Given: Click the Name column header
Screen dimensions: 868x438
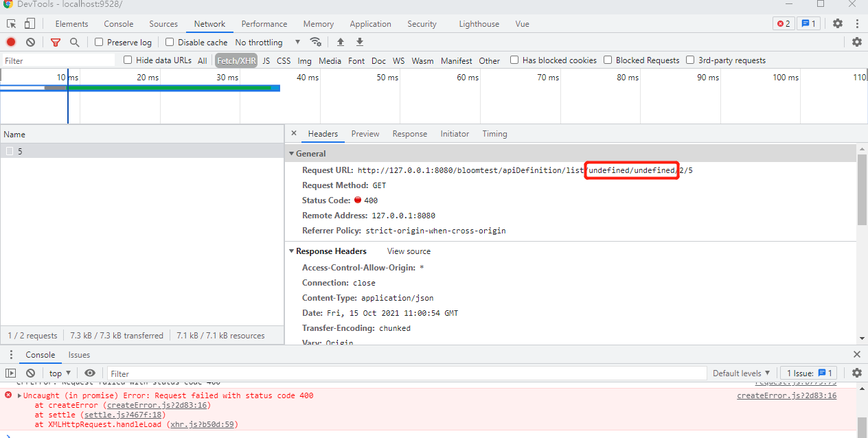Looking at the screenshot, I should pos(142,135).
